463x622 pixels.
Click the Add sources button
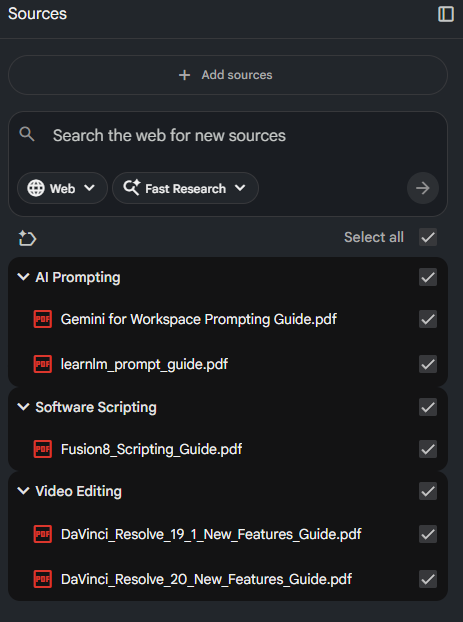coord(228,75)
